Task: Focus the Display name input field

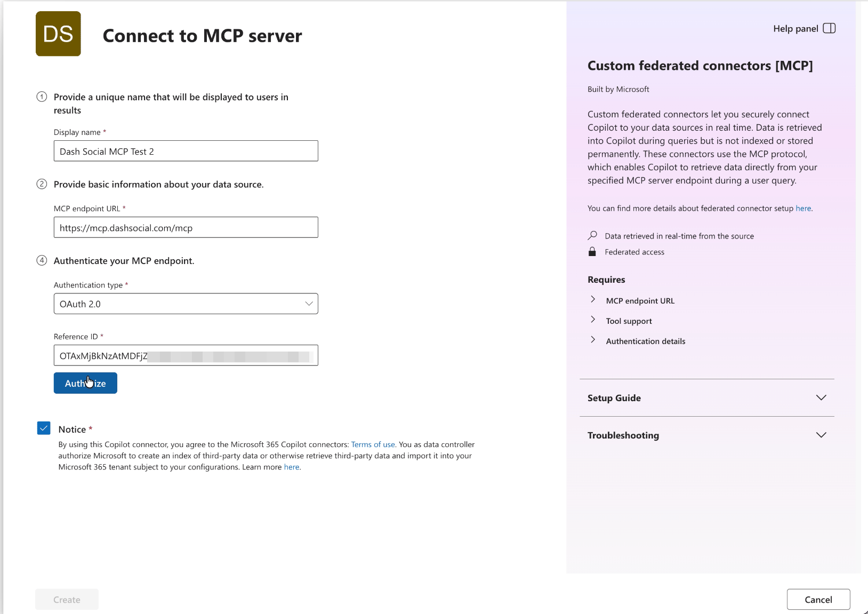Action: (186, 151)
